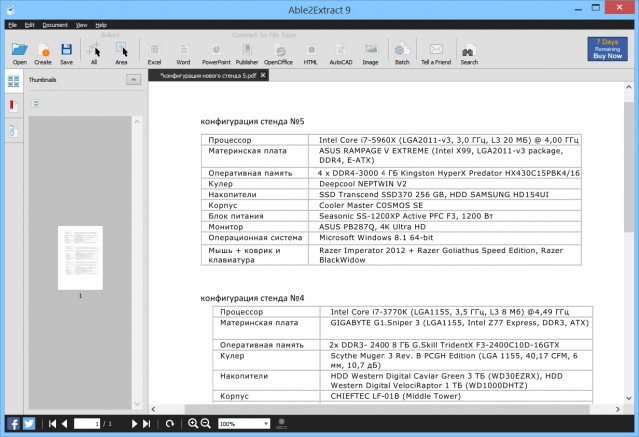Show Thumbnails panel sidebar icon
The height and width of the screenshot is (437, 639).
pos(13,81)
